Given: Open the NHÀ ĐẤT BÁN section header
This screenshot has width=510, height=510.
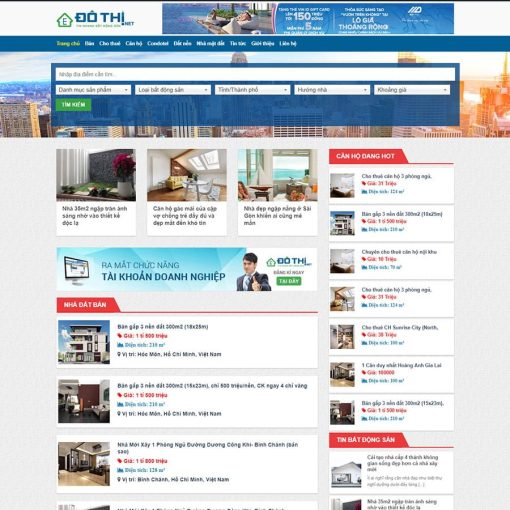Looking at the screenshot, I should click(x=85, y=305).
